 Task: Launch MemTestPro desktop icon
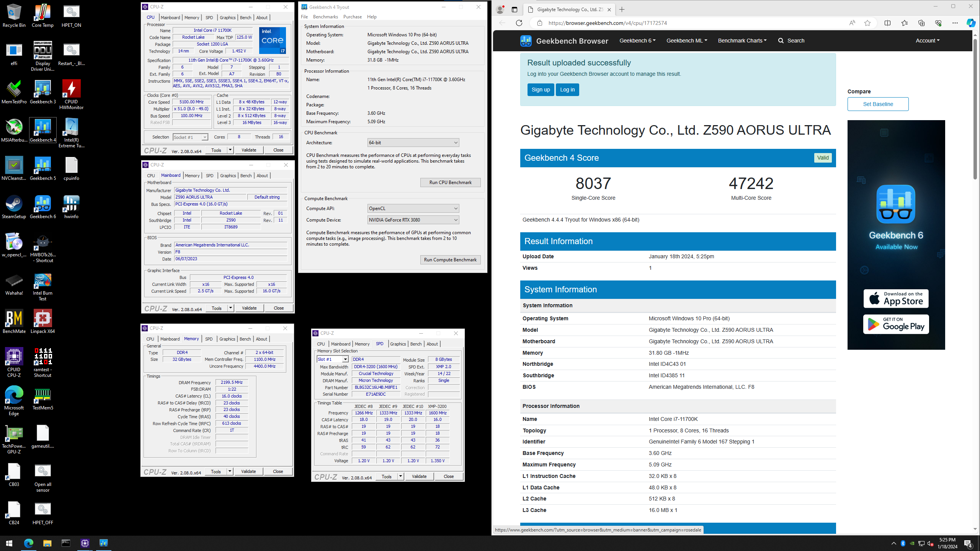click(14, 92)
